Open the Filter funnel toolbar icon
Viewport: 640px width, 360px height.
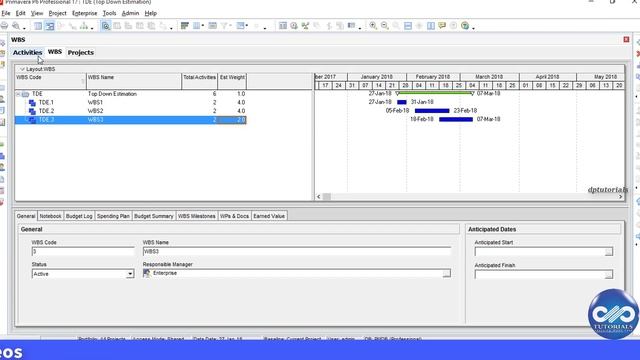(224, 26)
